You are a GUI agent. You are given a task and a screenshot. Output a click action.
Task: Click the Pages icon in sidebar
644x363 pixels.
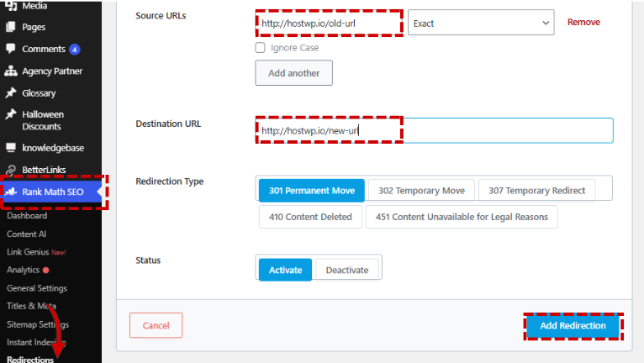click(x=11, y=27)
